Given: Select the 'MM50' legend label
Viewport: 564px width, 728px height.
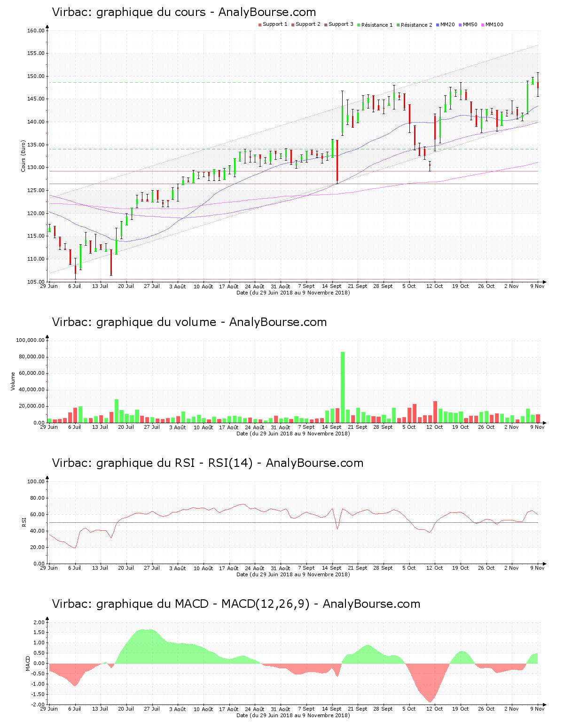Looking at the screenshot, I should coord(470,24).
